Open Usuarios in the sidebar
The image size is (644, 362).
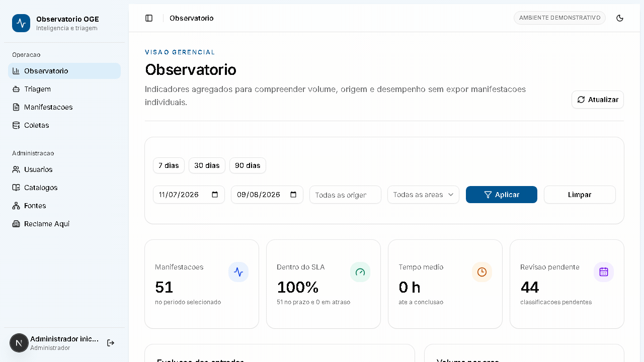[x=64, y=169]
